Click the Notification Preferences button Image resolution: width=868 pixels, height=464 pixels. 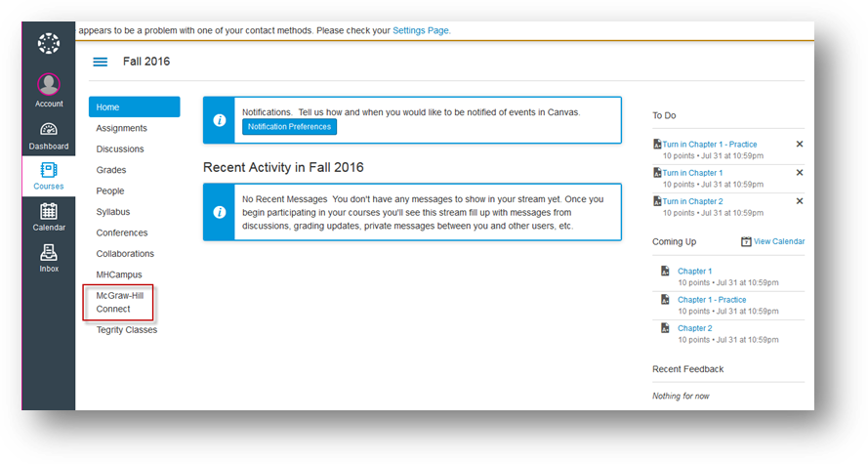pos(289,127)
